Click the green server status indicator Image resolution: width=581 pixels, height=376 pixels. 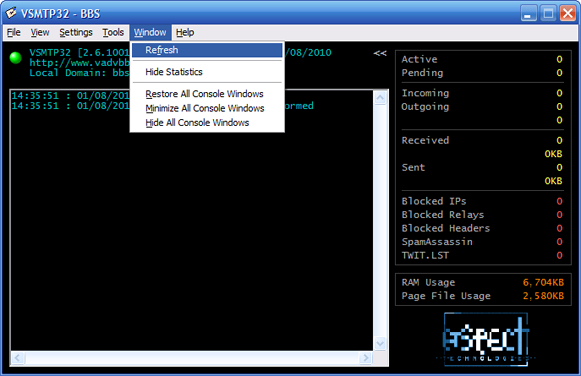point(16,58)
